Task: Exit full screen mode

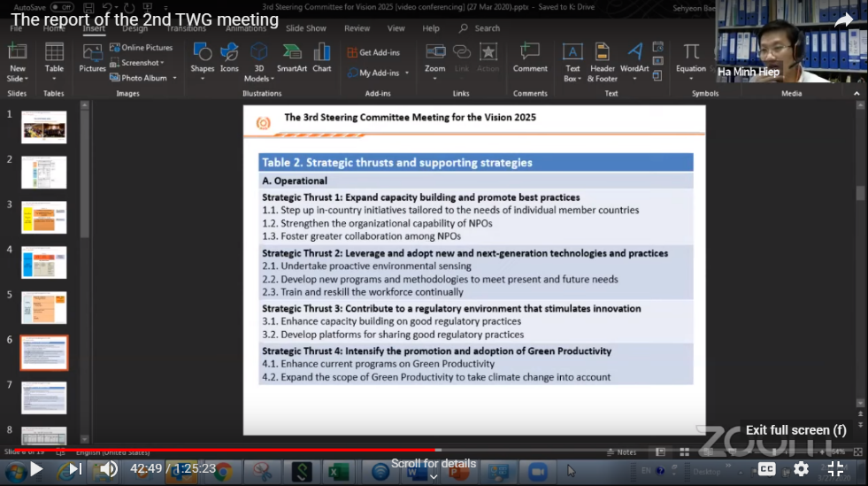Action: (835, 469)
